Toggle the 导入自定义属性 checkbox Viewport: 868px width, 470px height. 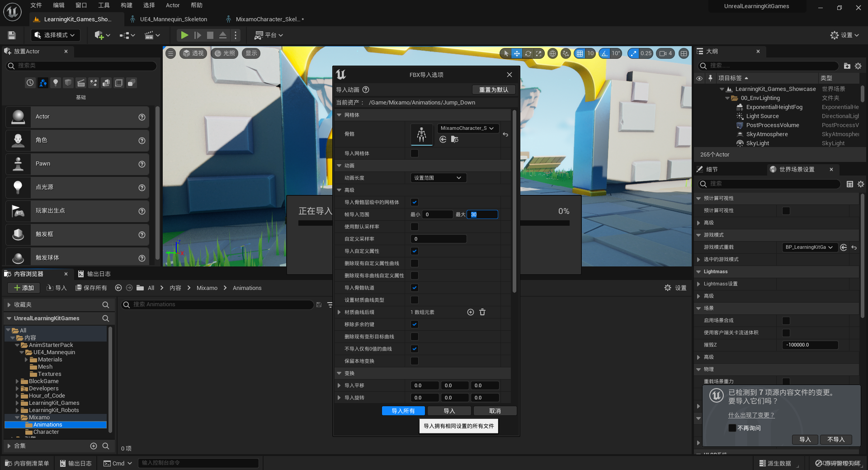(415, 251)
